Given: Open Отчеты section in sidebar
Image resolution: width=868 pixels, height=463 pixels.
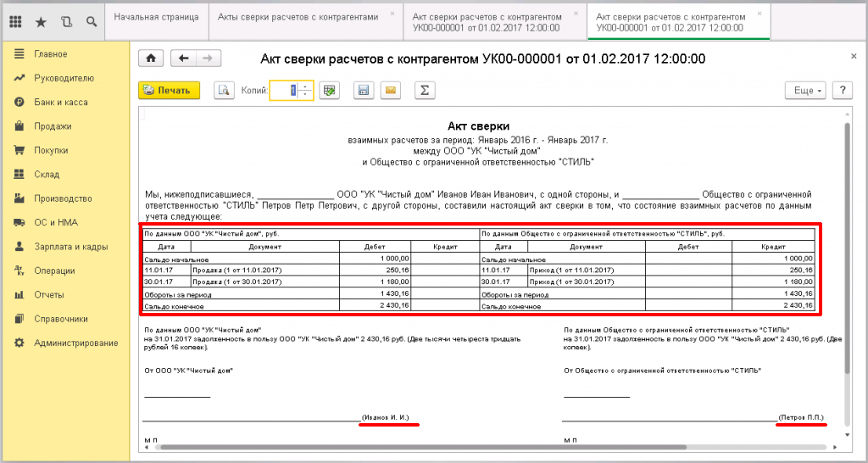Looking at the screenshot, I should point(48,294).
